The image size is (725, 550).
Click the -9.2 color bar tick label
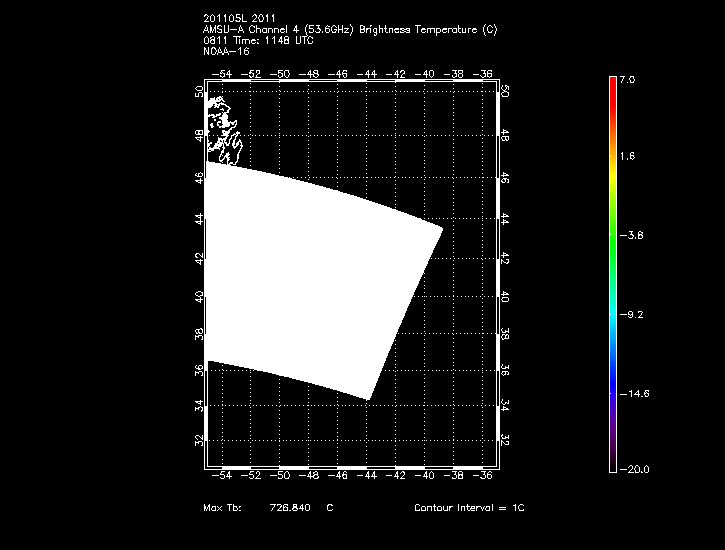[631, 314]
